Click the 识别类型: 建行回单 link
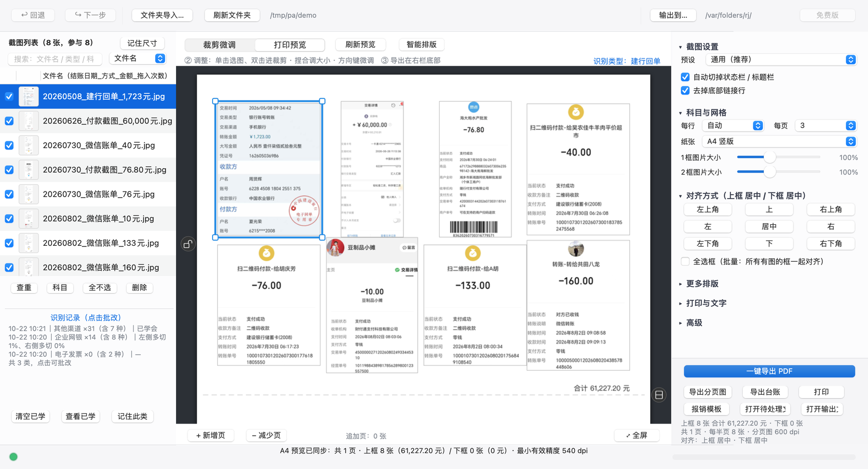The image size is (868, 469). (627, 61)
